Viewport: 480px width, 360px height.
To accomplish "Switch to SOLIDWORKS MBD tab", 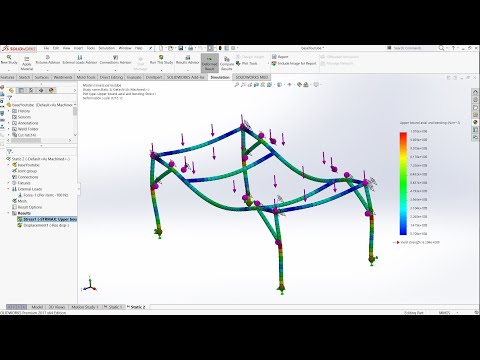I will tap(252, 77).
